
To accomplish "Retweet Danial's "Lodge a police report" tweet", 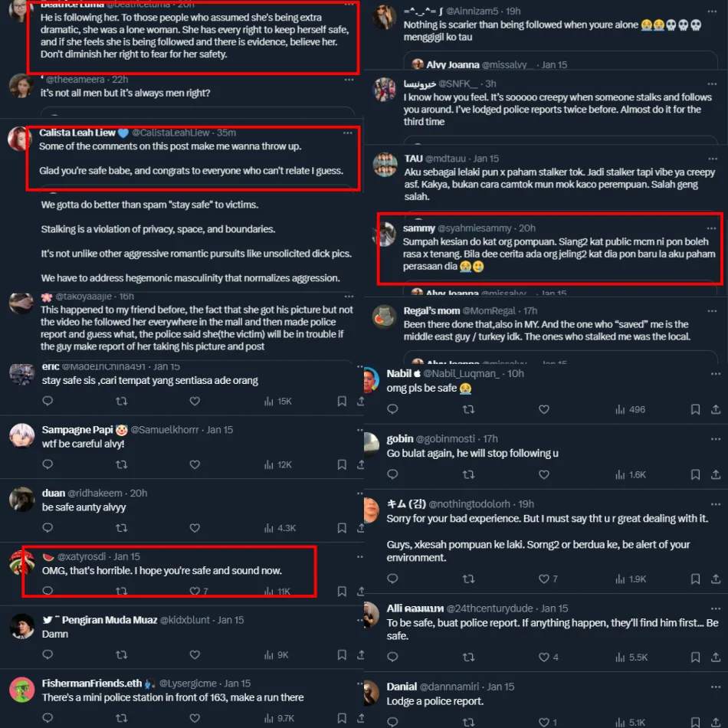I will pyautogui.click(x=468, y=722).
